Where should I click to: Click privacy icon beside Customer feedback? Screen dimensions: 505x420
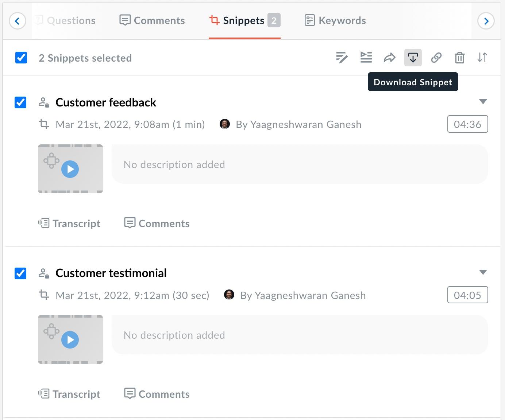[x=44, y=102]
